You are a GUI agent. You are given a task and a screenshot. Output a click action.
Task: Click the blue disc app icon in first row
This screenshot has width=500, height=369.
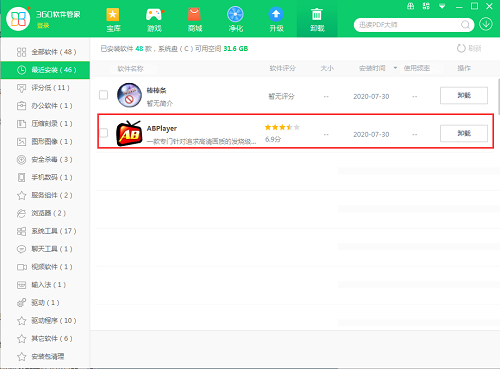129,95
